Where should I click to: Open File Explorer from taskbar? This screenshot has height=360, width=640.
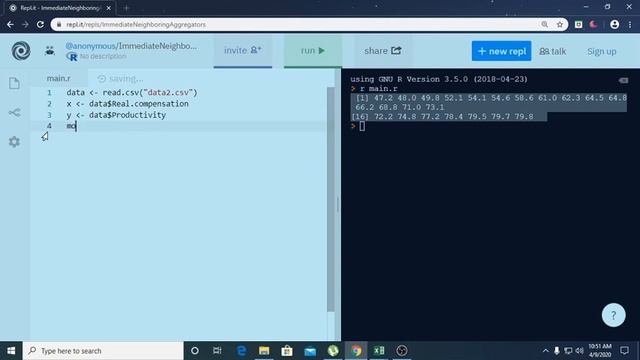coord(264,351)
